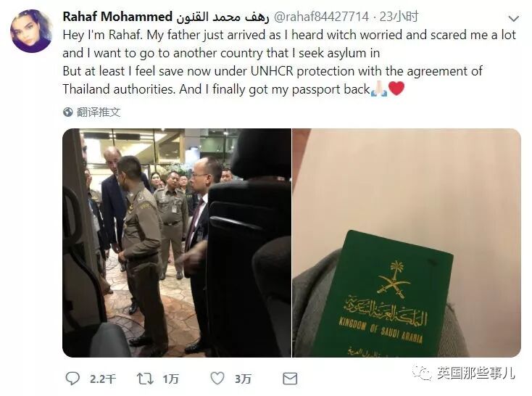Like the tweet with the heart icon
Image resolution: width=532 pixels, height=396 pixels.
tap(217, 378)
